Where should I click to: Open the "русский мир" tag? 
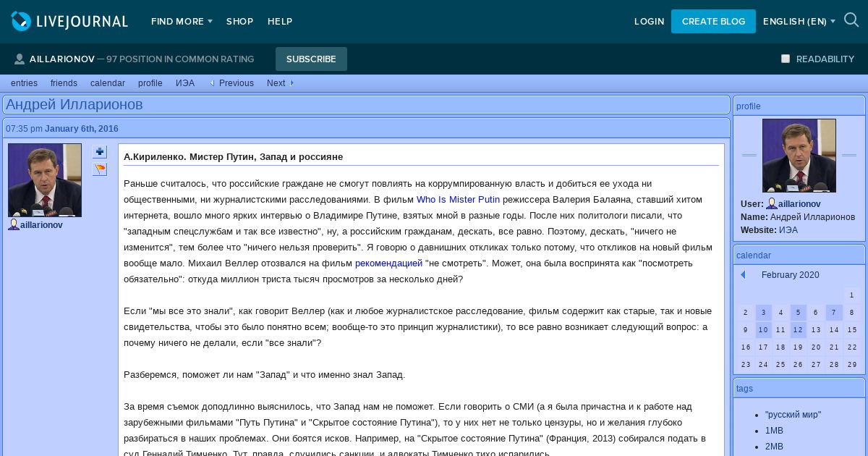tap(793, 415)
